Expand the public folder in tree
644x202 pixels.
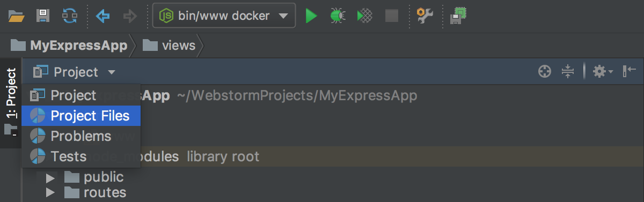pos(51,177)
